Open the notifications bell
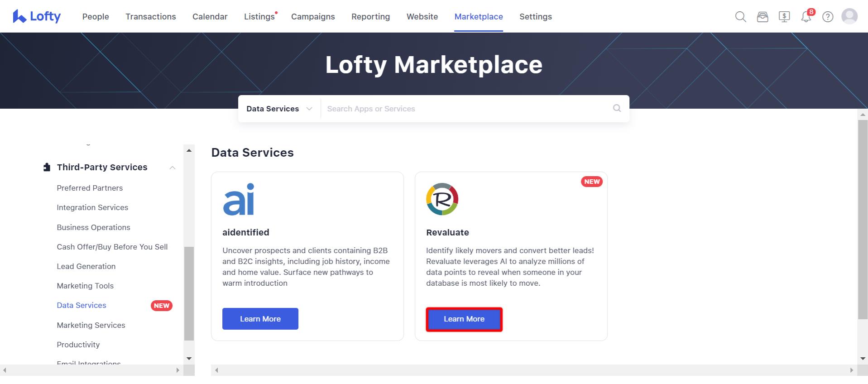868x384 pixels. tap(806, 17)
